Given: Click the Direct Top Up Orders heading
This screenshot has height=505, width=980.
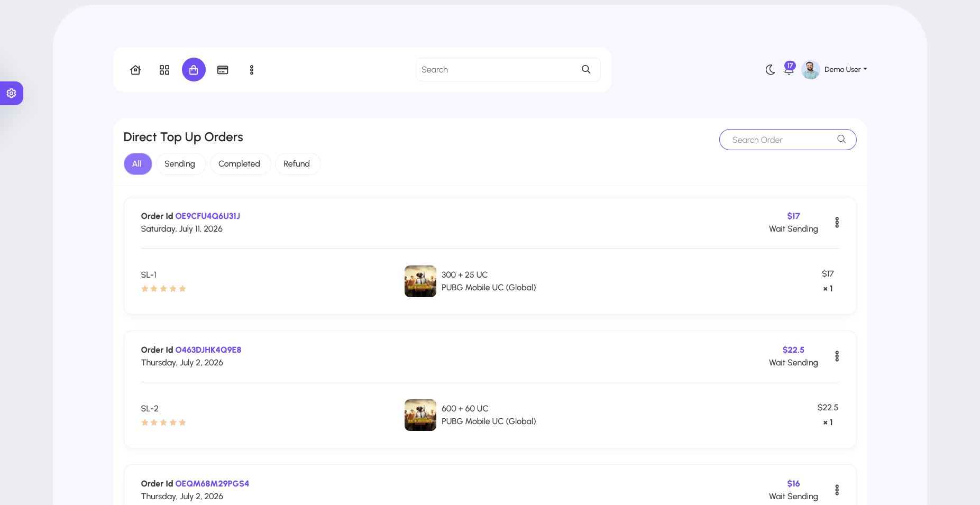Looking at the screenshot, I should 184,137.
